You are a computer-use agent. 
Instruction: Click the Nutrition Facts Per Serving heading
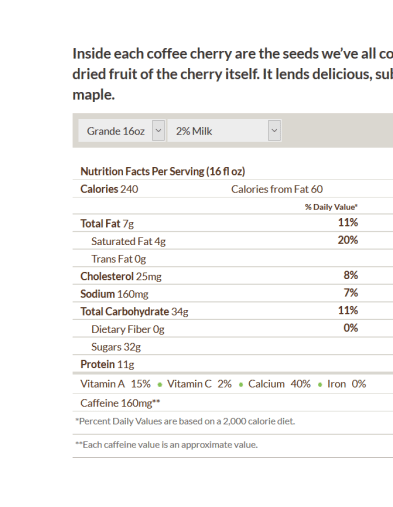pyautogui.click(x=163, y=171)
